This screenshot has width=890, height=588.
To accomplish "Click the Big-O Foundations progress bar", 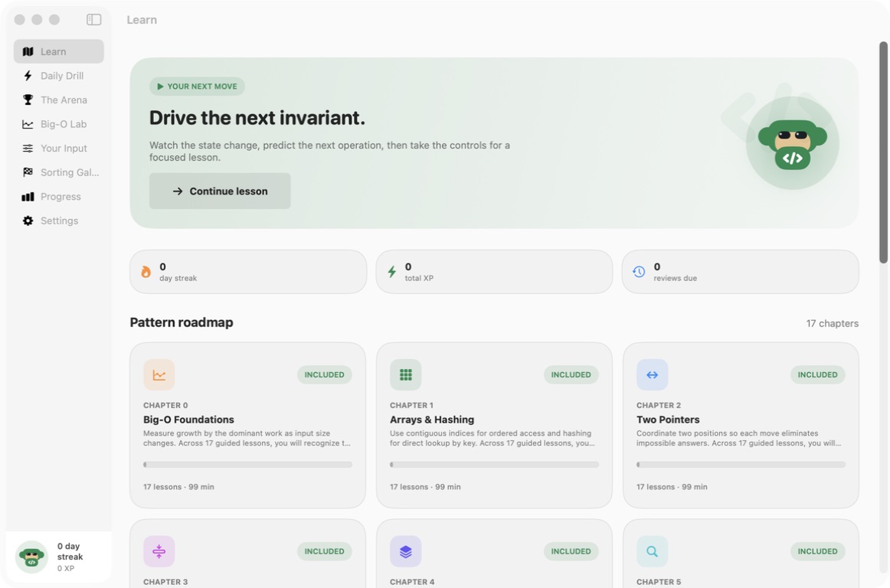I will click(x=247, y=464).
